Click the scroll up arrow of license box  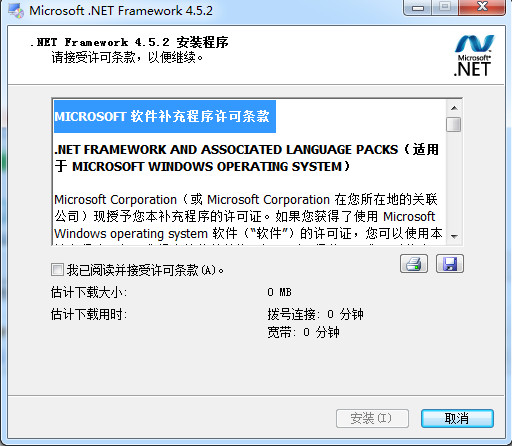coord(454,108)
